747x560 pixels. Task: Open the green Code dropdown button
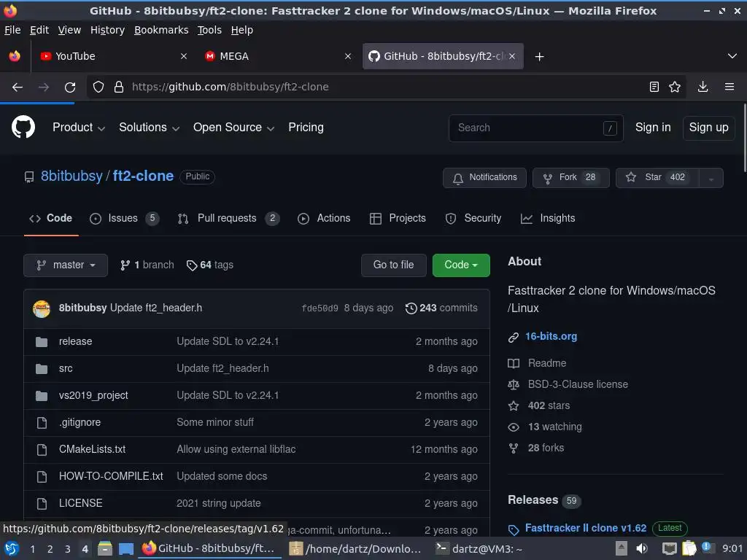click(461, 265)
